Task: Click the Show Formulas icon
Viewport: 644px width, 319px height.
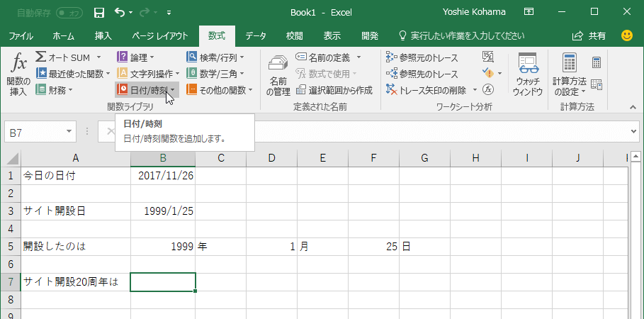Action: [488, 57]
